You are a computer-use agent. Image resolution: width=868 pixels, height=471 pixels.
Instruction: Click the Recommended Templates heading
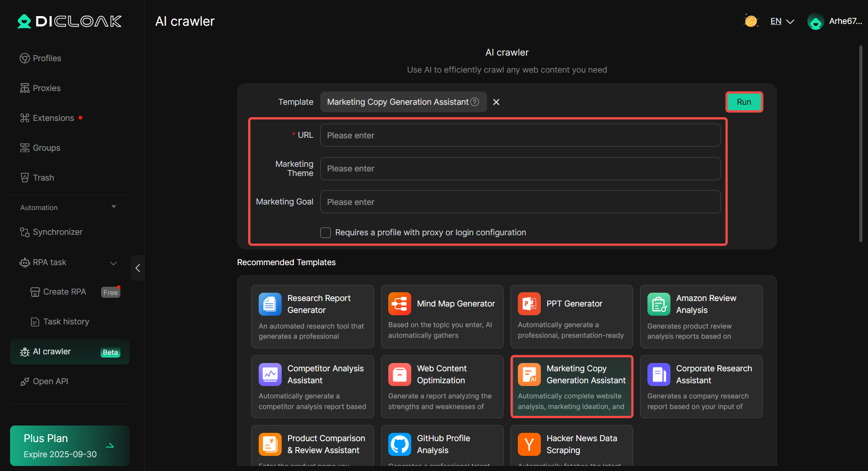(x=286, y=262)
